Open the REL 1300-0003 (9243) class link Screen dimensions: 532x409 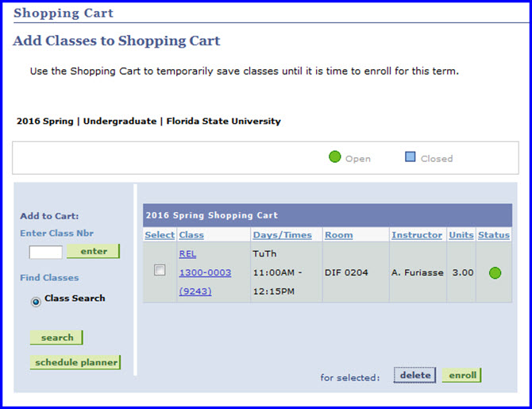point(205,272)
